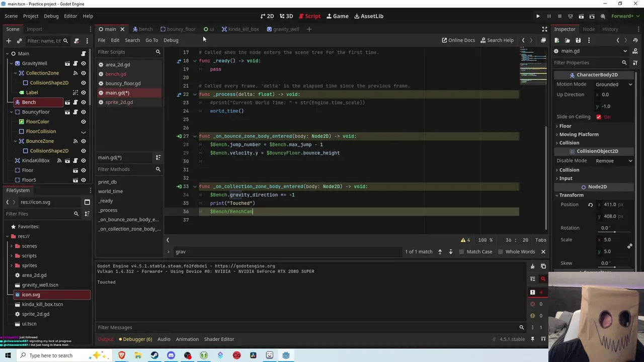Copy the selected output text

click(x=543, y=266)
